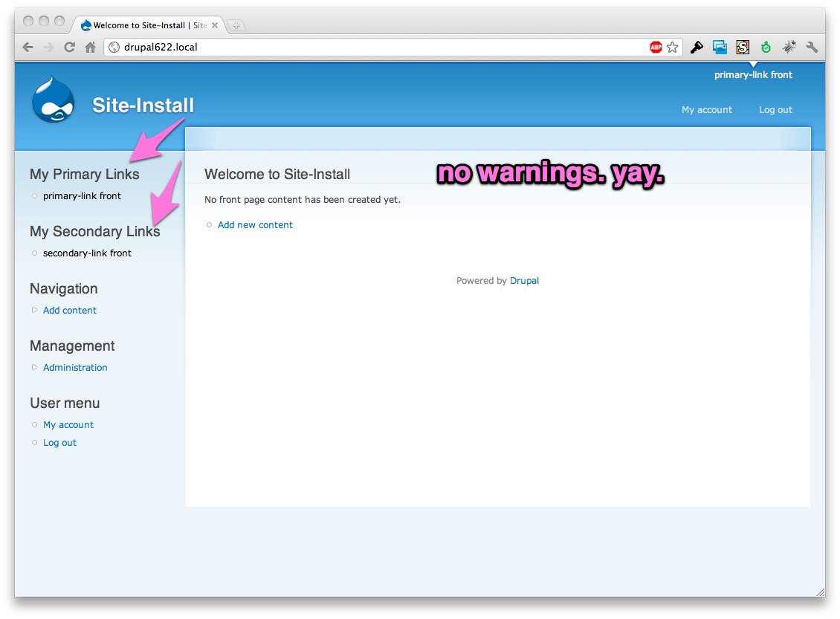840x619 pixels.
Task: Expand the Add content tree arrow
Action: (x=34, y=310)
